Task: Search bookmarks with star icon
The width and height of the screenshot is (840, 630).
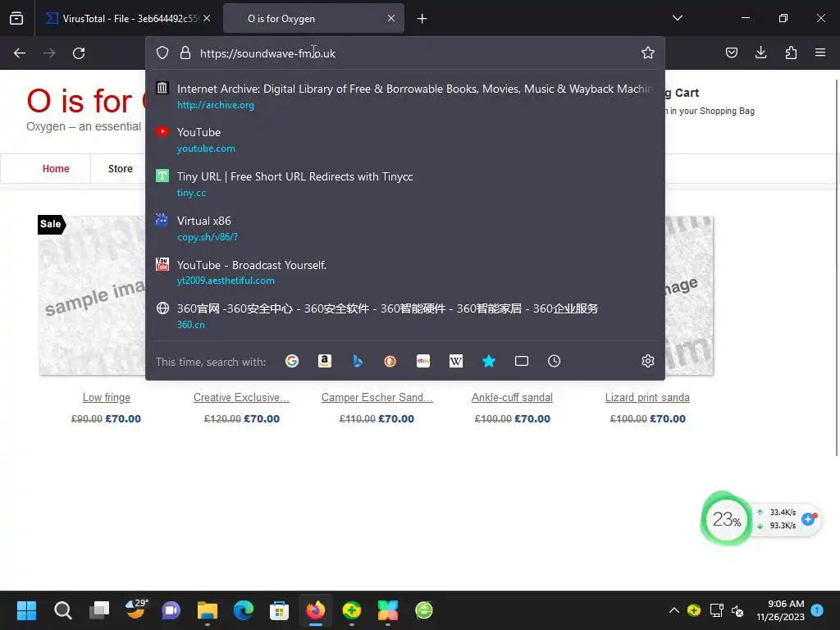Action: pos(489,361)
